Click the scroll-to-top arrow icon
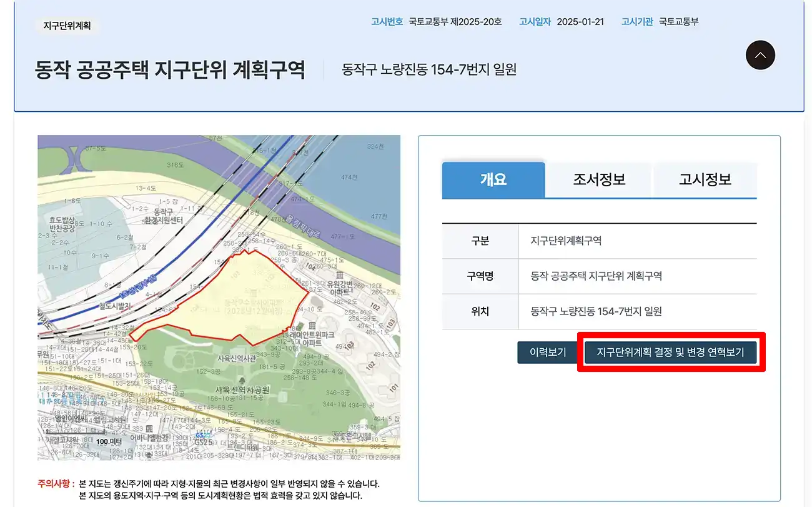The image size is (812, 507). pyautogui.click(x=760, y=55)
